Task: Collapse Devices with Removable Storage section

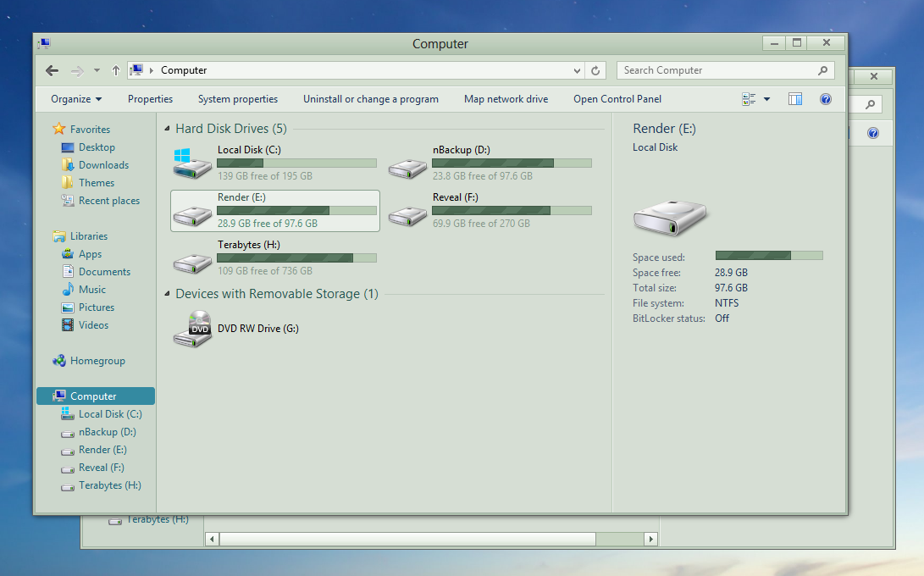Action: (x=166, y=294)
